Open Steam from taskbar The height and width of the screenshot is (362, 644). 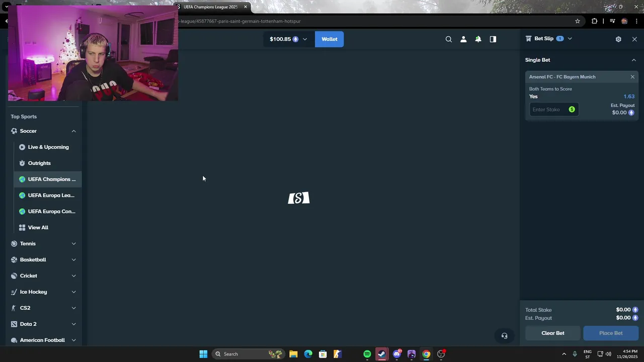pyautogui.click(x=382, y=354)
